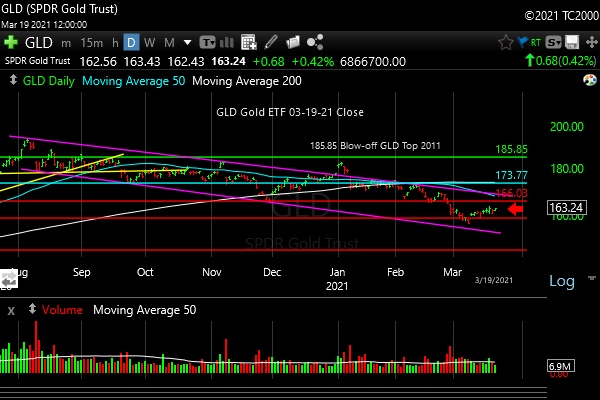600x400 pixels.
Task: Click the green plus icon beside GLD
Action: coord(11,43)
